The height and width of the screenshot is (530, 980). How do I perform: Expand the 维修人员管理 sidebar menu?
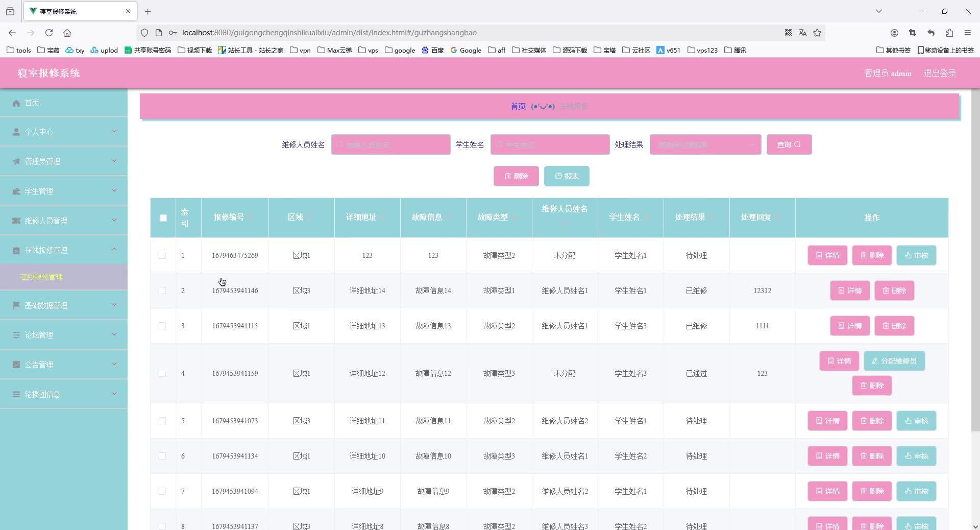[64, 221]
